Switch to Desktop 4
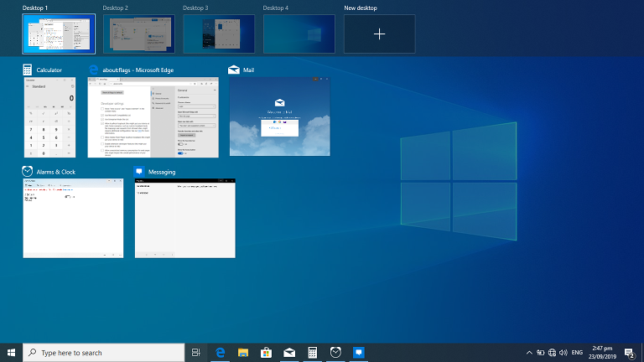 [299, 34]
